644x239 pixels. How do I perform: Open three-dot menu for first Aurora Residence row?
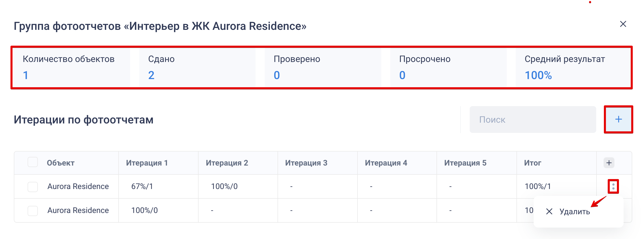(613, 186)
